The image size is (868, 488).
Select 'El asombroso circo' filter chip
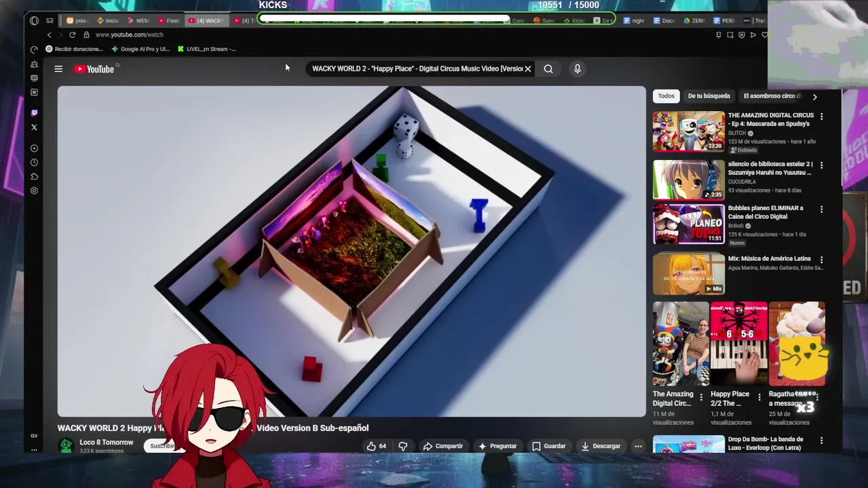coord(772,96)
